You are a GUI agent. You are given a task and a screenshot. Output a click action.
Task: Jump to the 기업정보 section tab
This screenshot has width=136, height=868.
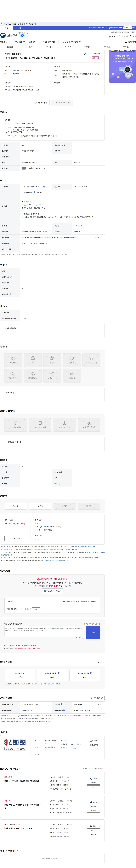[x=107, y=47]
